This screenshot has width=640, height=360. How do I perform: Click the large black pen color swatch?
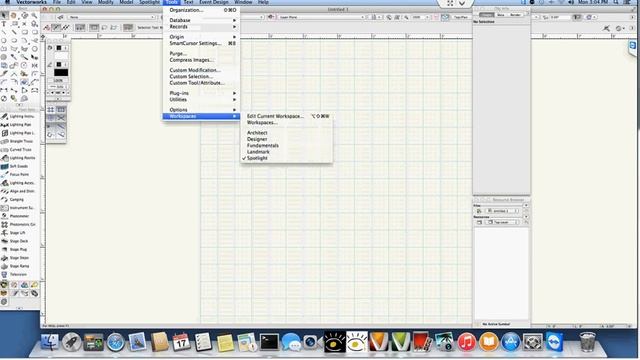tap(61, 73)
